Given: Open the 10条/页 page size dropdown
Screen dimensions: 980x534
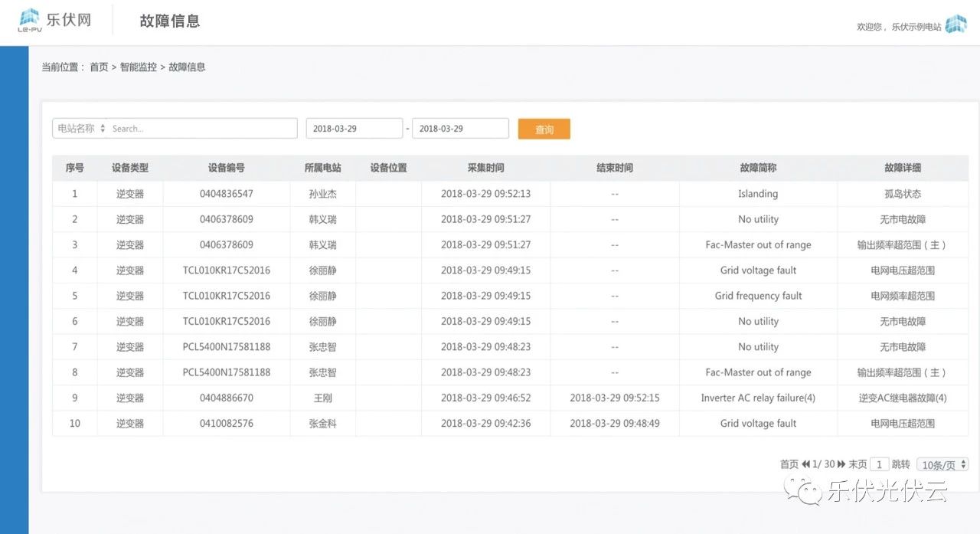Looking at the screenshot, I should click(x=942, y=464).
